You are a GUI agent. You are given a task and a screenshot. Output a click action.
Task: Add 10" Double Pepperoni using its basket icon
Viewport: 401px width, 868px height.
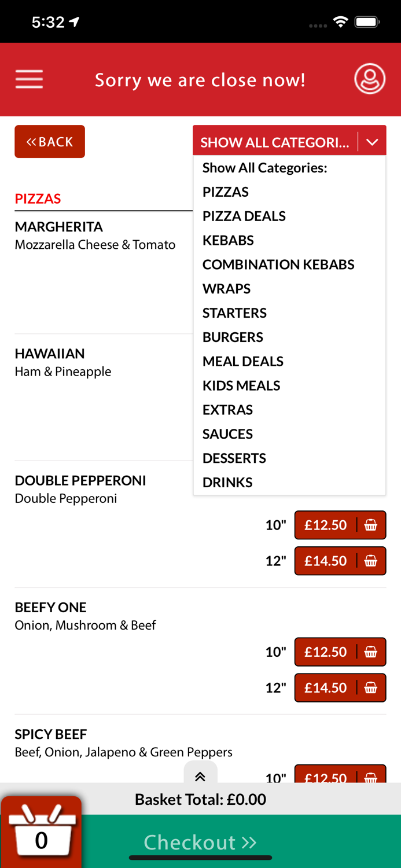coord(371,525)
